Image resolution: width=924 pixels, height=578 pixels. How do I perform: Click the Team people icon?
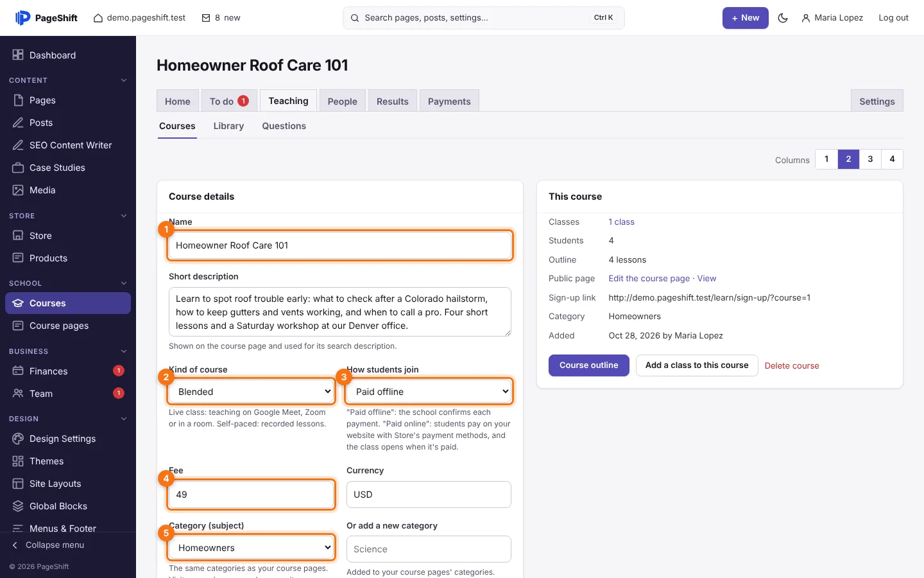click(x=18, y=394)
